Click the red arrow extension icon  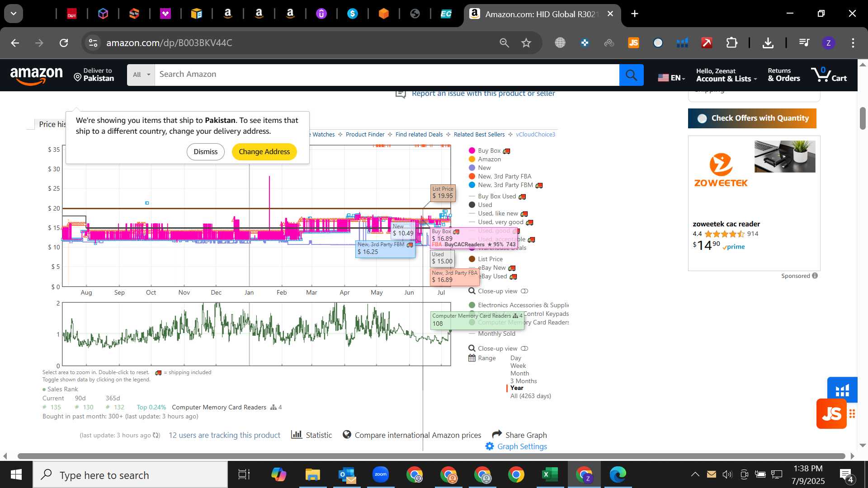[x=707, y=43]
